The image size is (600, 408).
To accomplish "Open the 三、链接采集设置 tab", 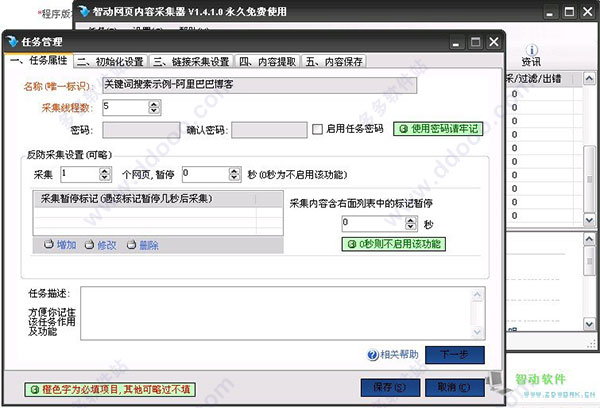I will 191,61.
